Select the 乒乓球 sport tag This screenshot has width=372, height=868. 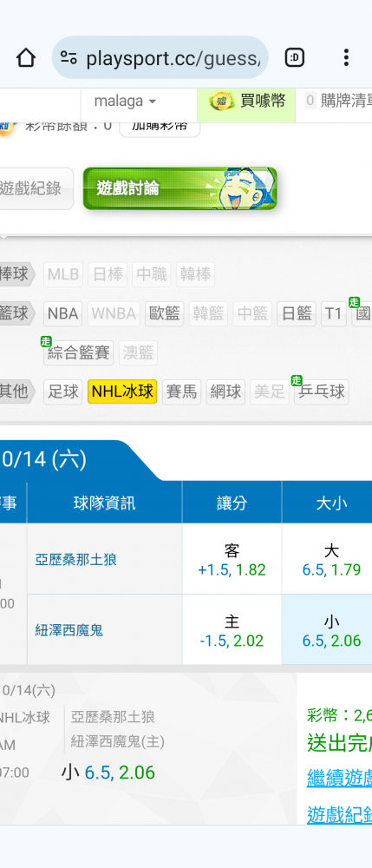[322, 392]
